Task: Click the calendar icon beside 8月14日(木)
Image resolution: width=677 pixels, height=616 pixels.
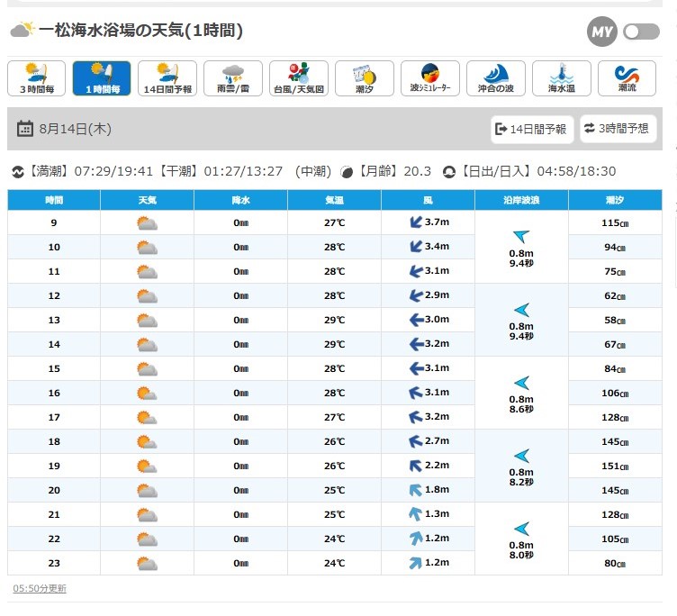Action: 24,129
